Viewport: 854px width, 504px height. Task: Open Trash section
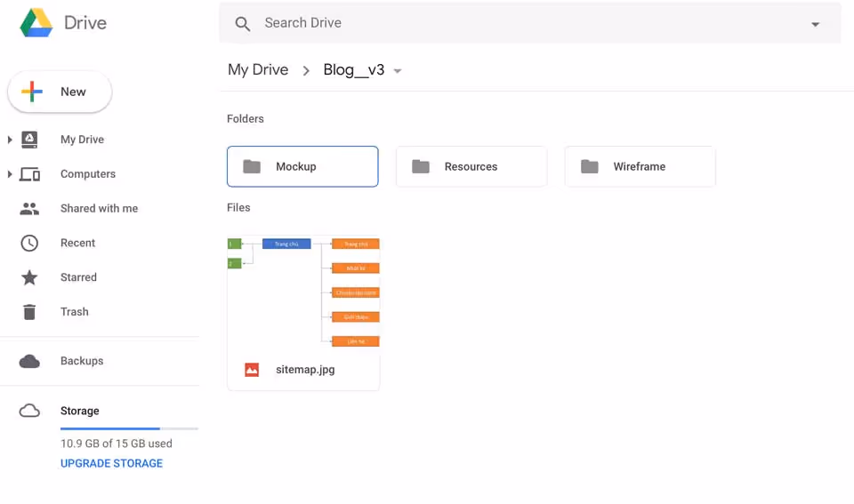(75, 312)
